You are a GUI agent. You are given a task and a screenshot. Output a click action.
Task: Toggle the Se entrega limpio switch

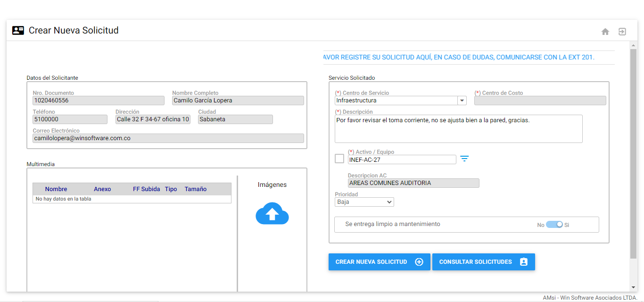554,225
